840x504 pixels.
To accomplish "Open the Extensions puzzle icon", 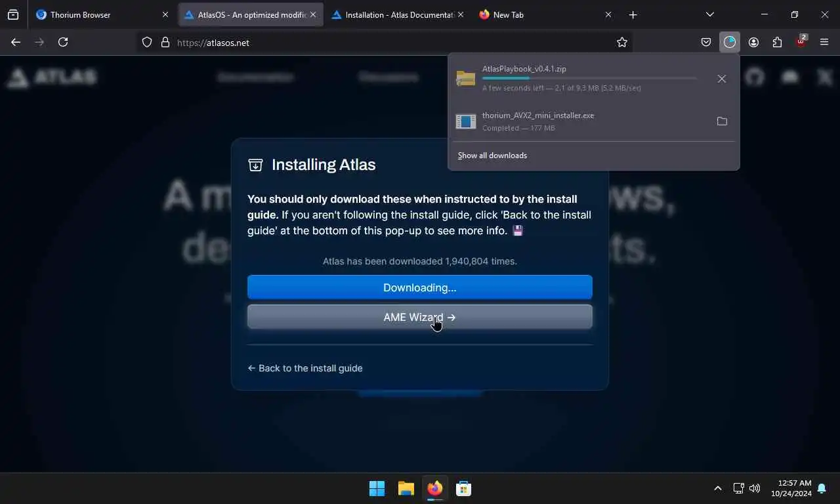I will click(777, 42).
